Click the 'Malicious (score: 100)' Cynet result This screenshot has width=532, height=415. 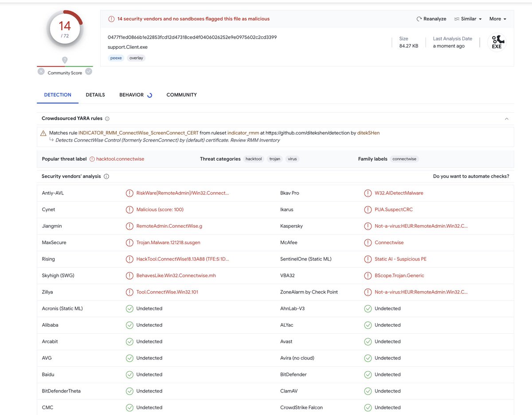pos(160,209)
